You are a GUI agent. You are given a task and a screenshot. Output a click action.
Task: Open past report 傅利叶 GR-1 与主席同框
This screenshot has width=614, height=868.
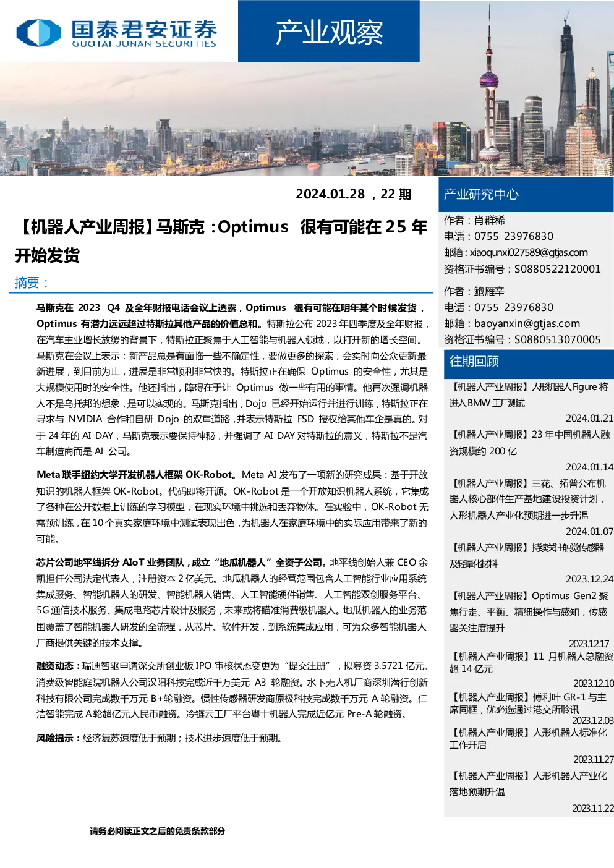(x=528, y=704)
